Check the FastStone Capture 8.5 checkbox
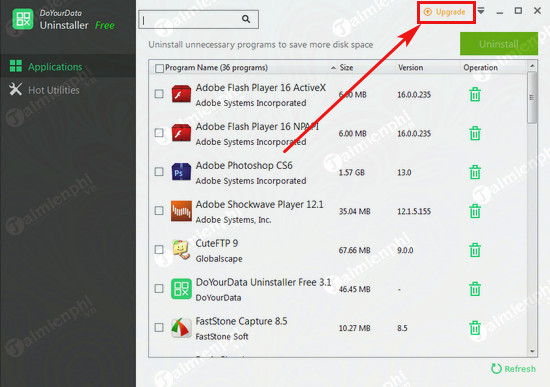 pos(159,328)
